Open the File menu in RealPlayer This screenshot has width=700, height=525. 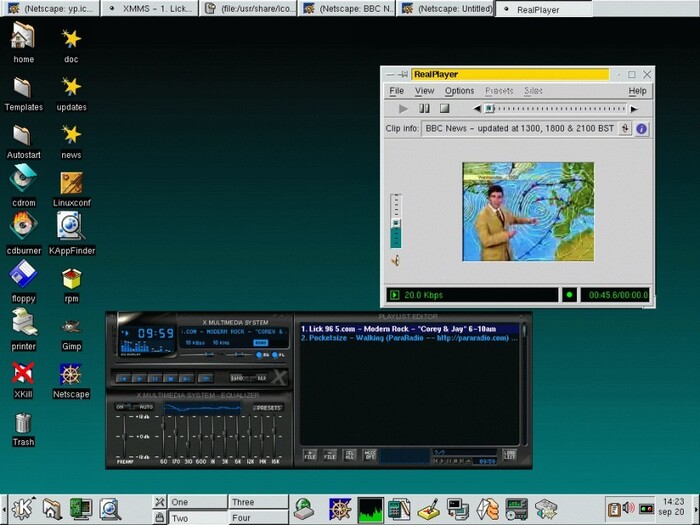396,91
